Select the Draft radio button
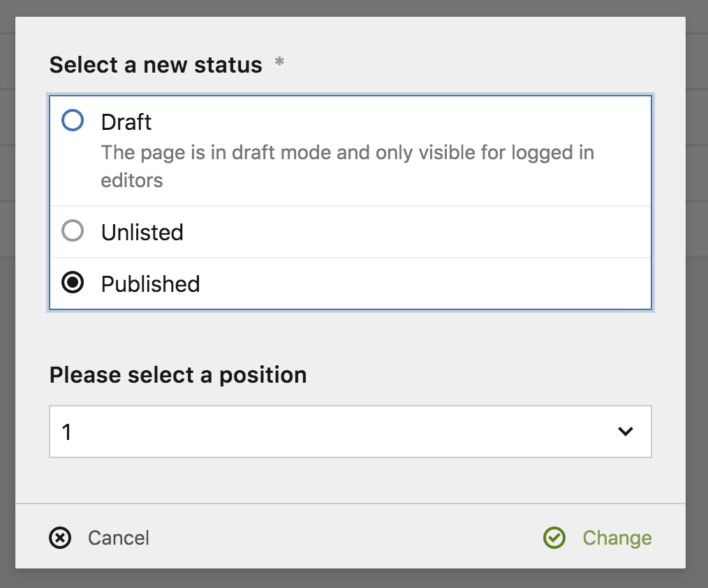 pos(73,121)
